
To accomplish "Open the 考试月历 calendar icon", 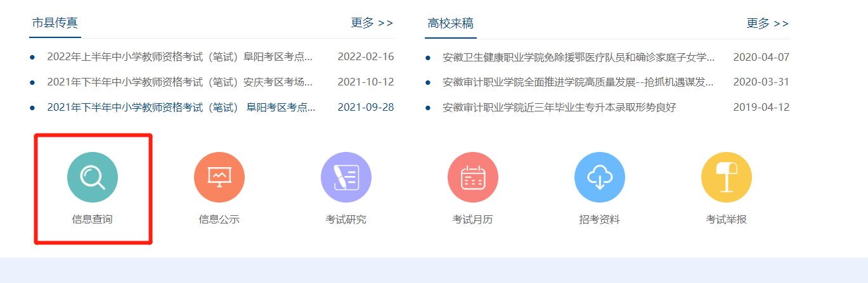I will pyautogui.click(x=473, y=177).
